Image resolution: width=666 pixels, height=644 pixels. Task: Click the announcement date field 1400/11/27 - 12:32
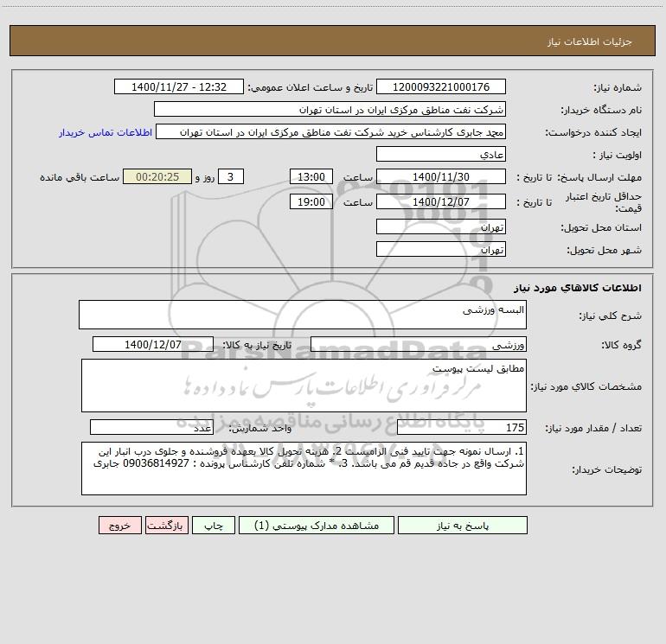coord(179,86)
